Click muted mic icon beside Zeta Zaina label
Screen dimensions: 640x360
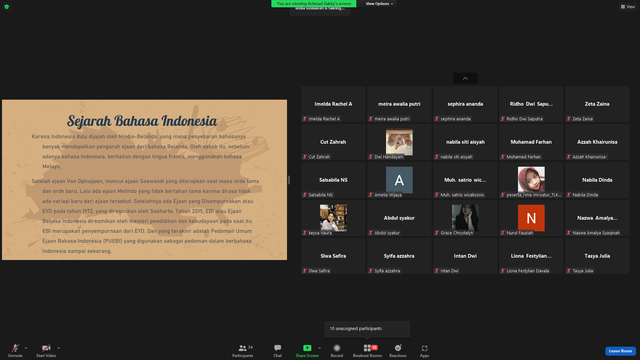tap(569, 119)
